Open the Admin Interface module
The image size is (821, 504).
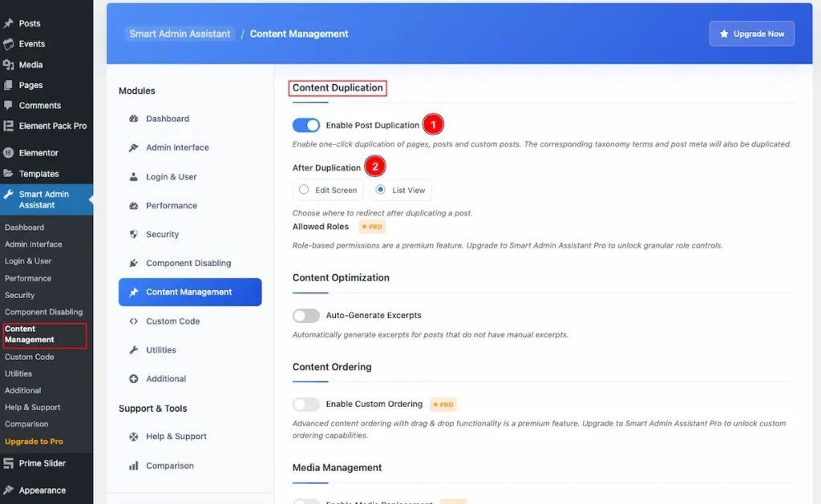pos(190,147)
